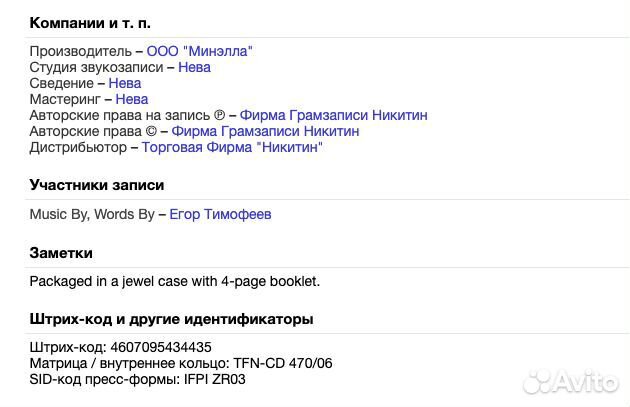Click the Компании и т. п. heading
The width and height of the screenshot is (630, 407).
90,22
